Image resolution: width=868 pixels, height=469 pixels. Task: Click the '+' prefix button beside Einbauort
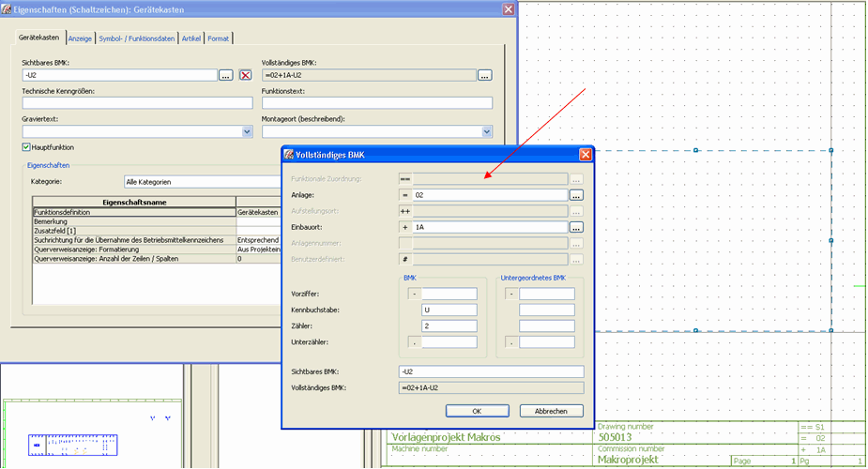[x=405, y=227]
